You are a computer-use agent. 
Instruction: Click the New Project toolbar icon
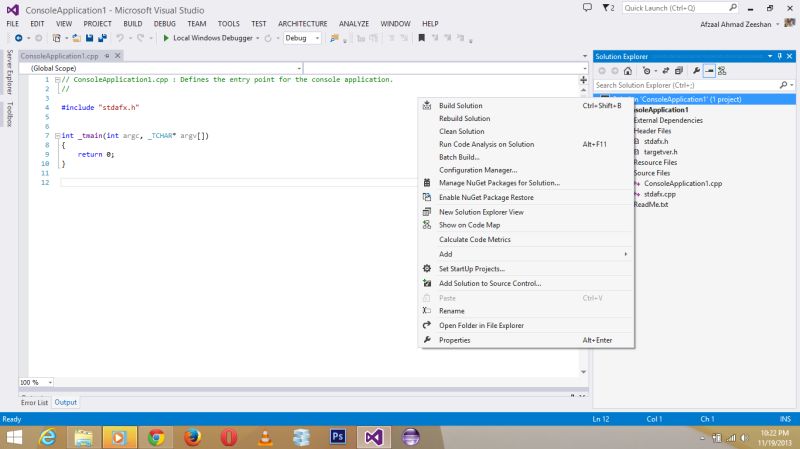pos(56,38)
